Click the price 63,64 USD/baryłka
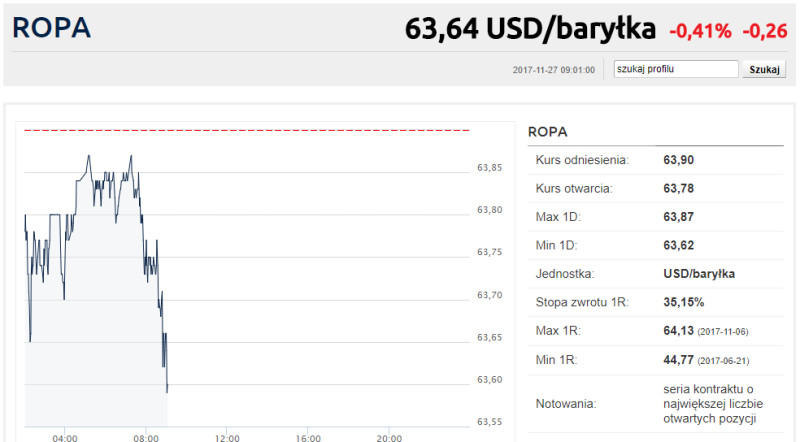This screenshot has width=800, height=442. click(530, 29)
